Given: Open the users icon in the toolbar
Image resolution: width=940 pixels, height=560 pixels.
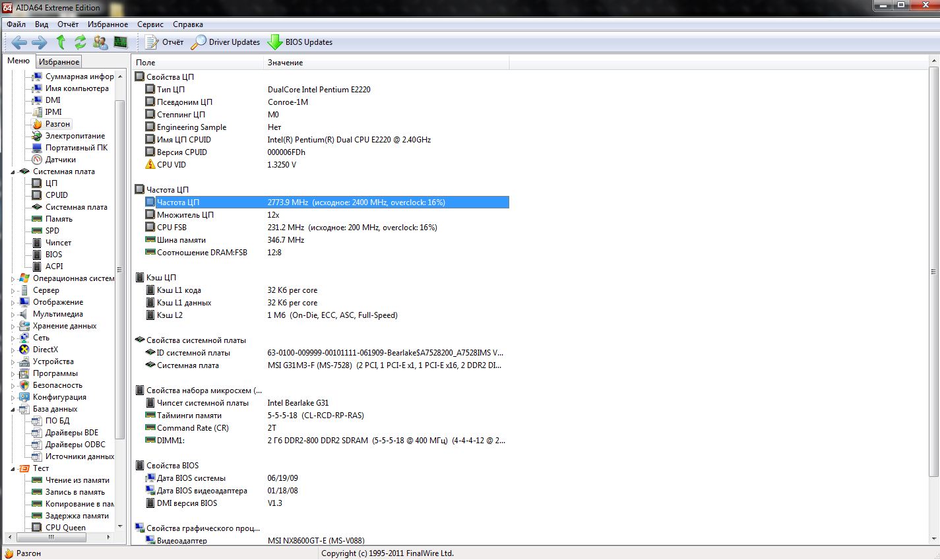Looking at the screenshot, I should tap(100, 42).
